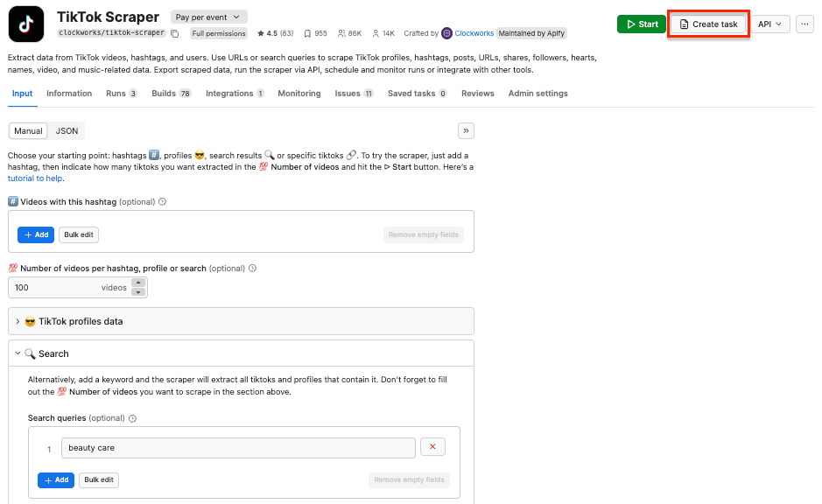Copy the clockworks/tiktok-scraper actor name
This screenshot has height=504, width=822.
point(175,33)
